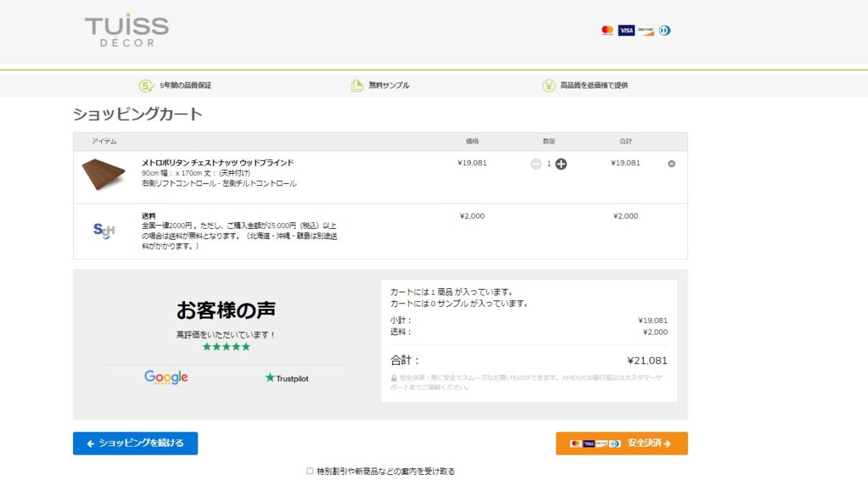Viewport: 868px width, 480px height.
Task: Remove the wood blind item from the cart
Action: click(x=671, y=163)
